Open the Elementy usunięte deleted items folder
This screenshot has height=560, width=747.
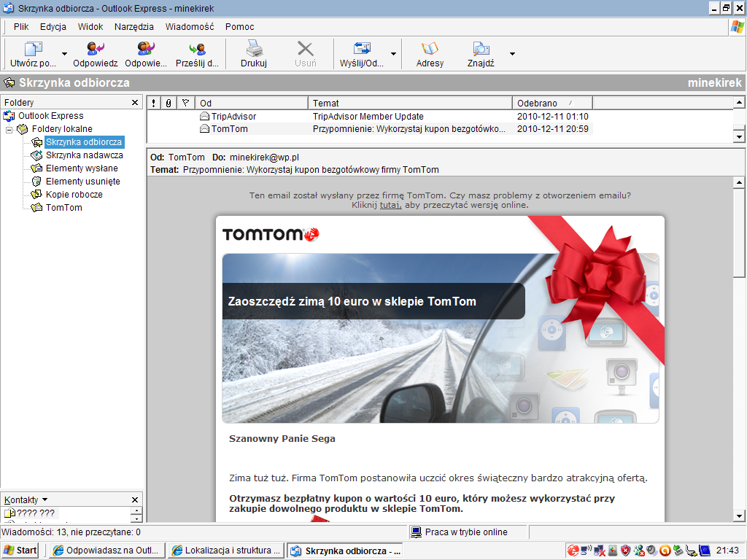(83, 182)
